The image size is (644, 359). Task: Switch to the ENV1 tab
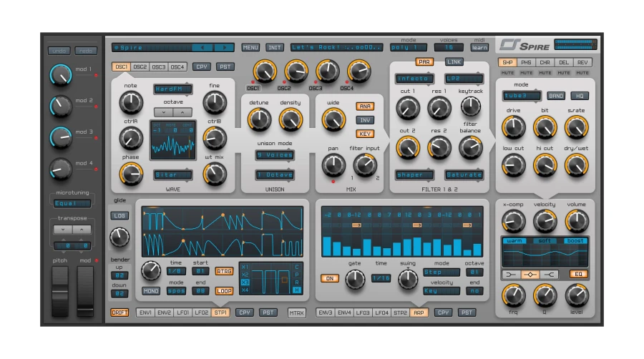145,313
